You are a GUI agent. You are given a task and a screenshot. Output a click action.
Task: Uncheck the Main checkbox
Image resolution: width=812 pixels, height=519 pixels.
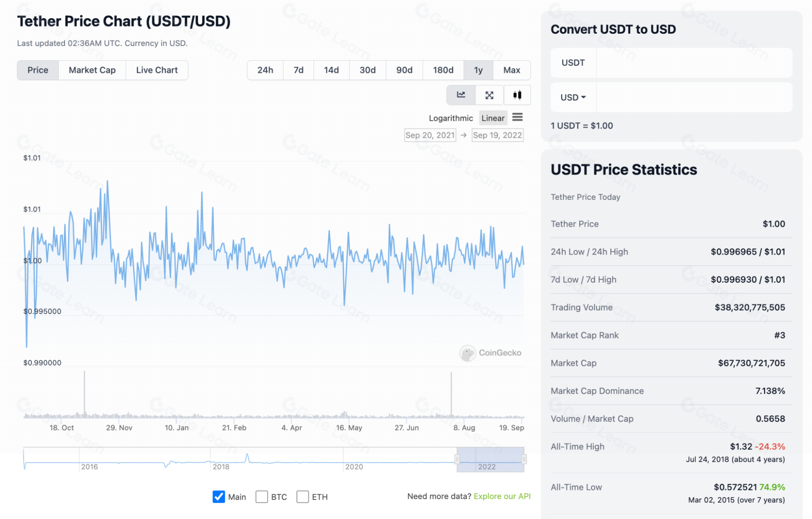[219, 496]
